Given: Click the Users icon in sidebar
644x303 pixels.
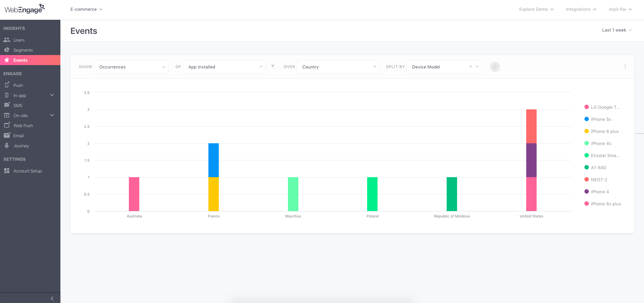Looking at the screenshot, I should coord(7,40).
